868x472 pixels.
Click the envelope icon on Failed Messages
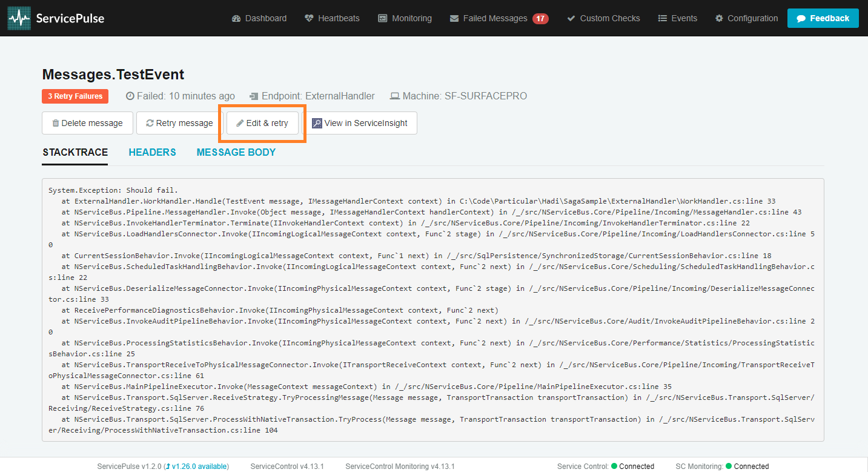coord(454,18)
